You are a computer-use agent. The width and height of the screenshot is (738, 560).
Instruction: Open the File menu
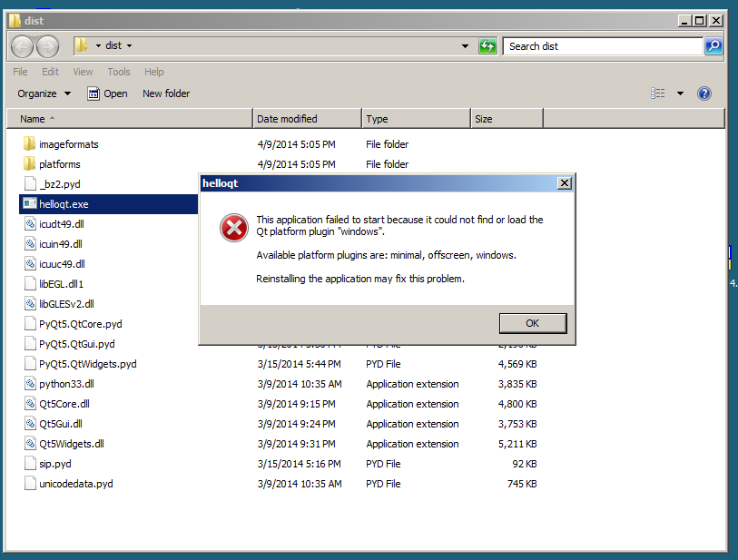point(20,72)
